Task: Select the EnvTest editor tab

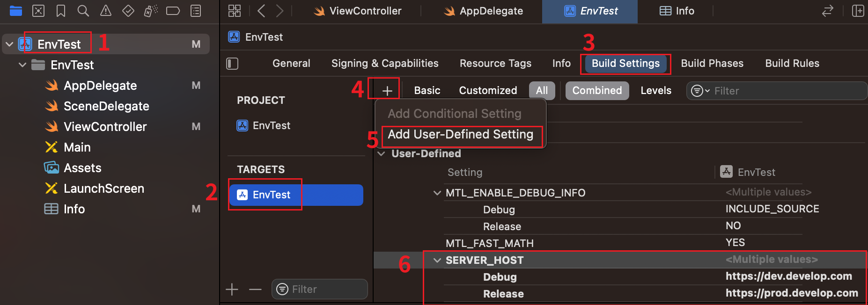Action: coord(590,11)
